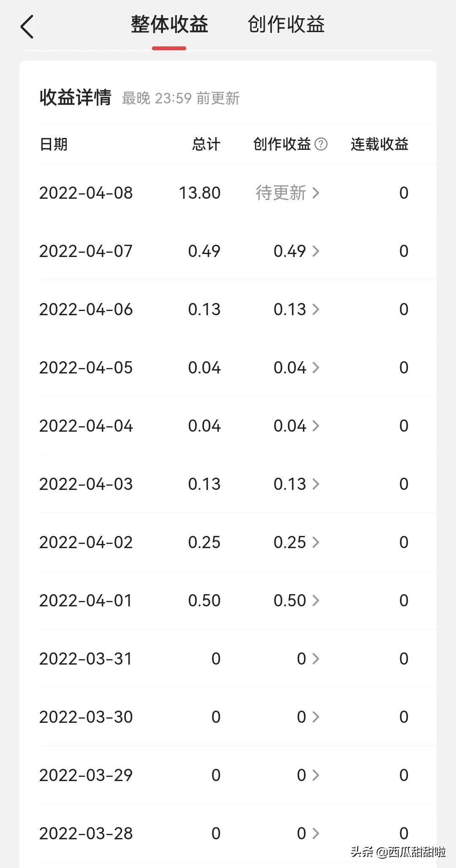Tap the 2022-03-28 earnings chevron
The width and height of the screenshot is (456, 868).
(x=316, y=833)
